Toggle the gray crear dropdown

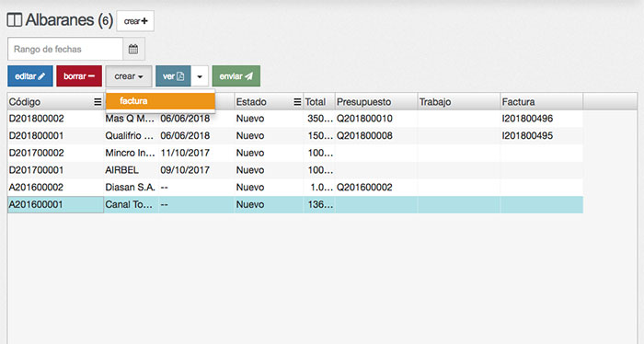pos(129,76)
